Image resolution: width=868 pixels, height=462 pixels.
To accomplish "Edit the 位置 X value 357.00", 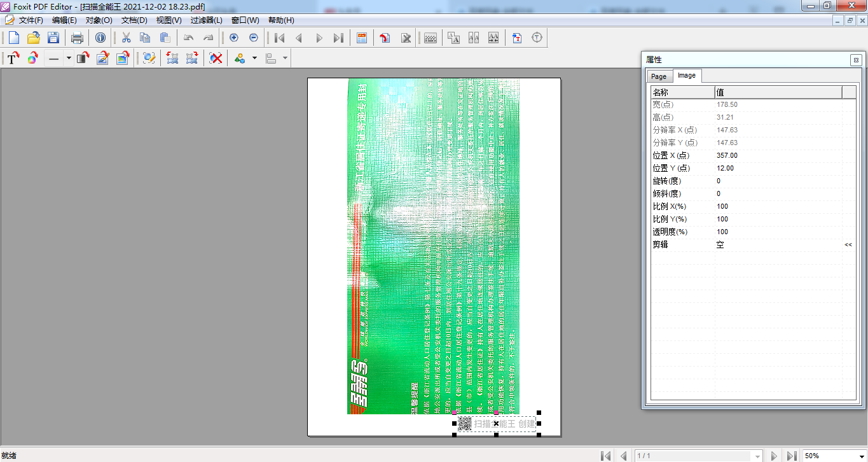I will pyautogui.click(x=778, y=155).
